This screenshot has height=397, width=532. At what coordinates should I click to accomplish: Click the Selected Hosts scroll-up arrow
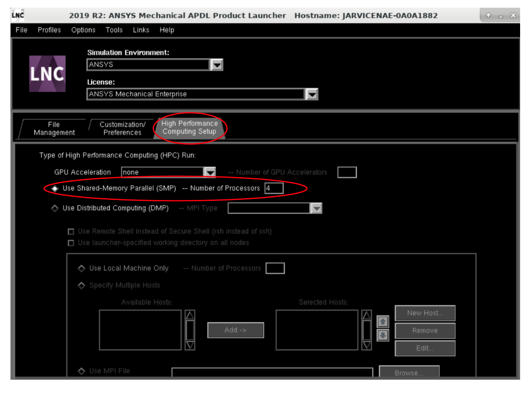coord(367,315)
